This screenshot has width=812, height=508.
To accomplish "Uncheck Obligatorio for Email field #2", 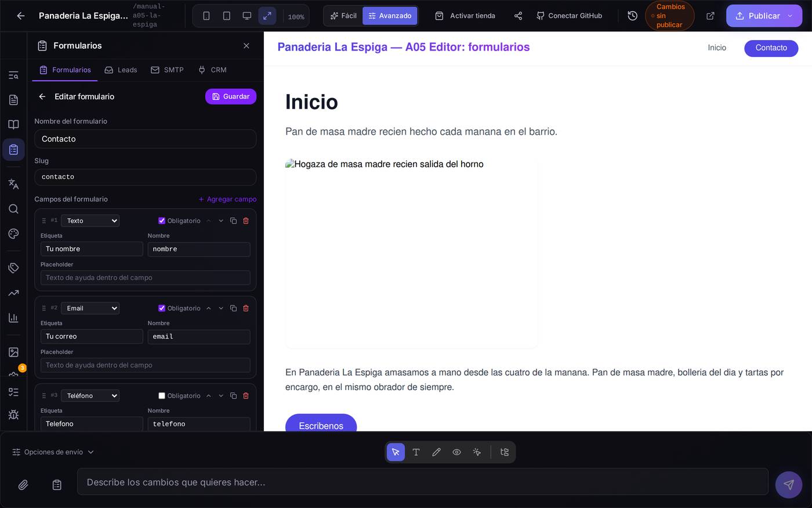I will pos(162,308).
